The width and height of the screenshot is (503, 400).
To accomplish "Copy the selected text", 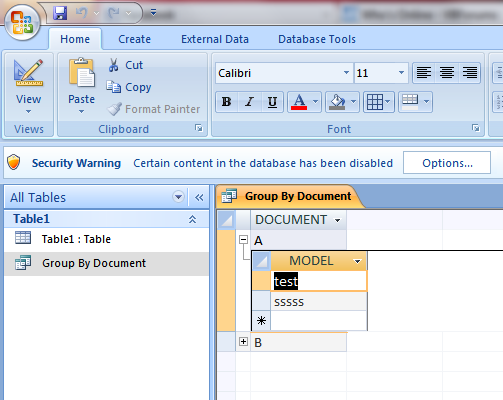I will pyautogui.click(x=129, y=87).
